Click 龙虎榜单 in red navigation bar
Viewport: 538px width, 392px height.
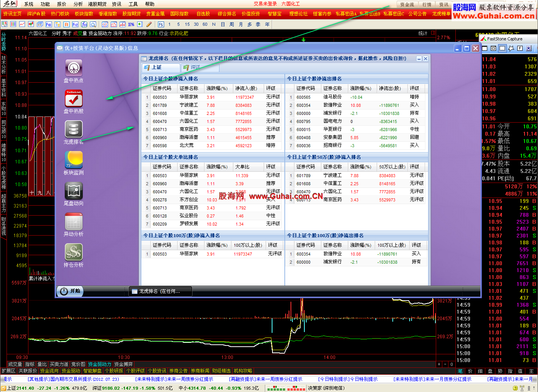click(441, 14)
